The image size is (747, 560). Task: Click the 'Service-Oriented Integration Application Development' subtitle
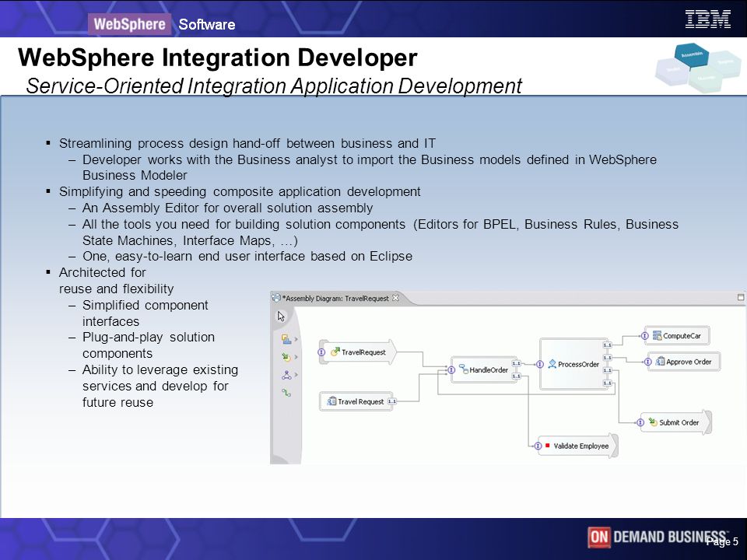(274, 86)
